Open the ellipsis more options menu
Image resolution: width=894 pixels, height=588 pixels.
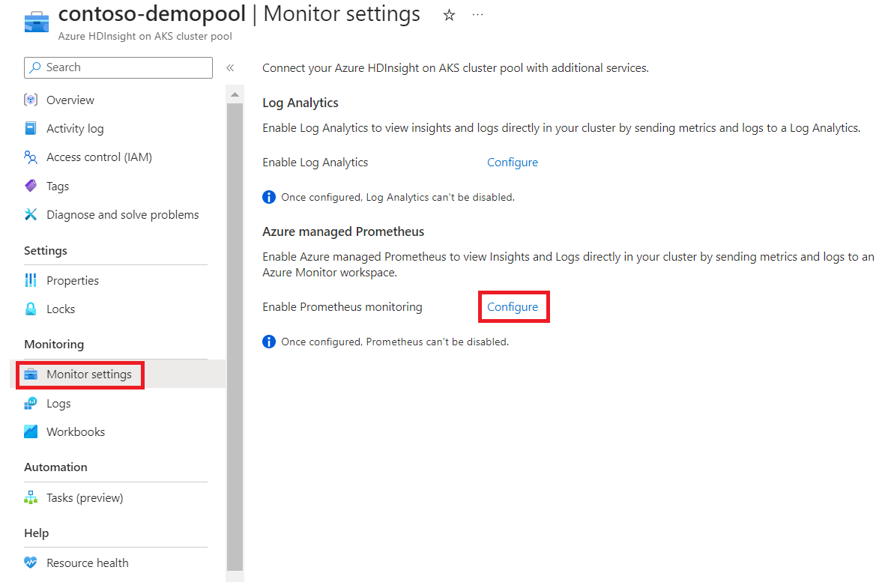[x=478, y=15]
